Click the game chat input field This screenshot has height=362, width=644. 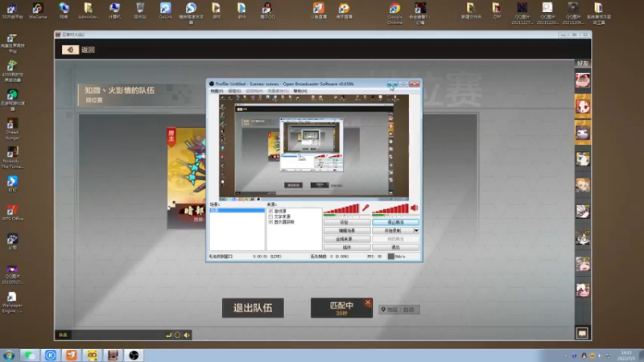pyautogui.click(x=118, y=335)
